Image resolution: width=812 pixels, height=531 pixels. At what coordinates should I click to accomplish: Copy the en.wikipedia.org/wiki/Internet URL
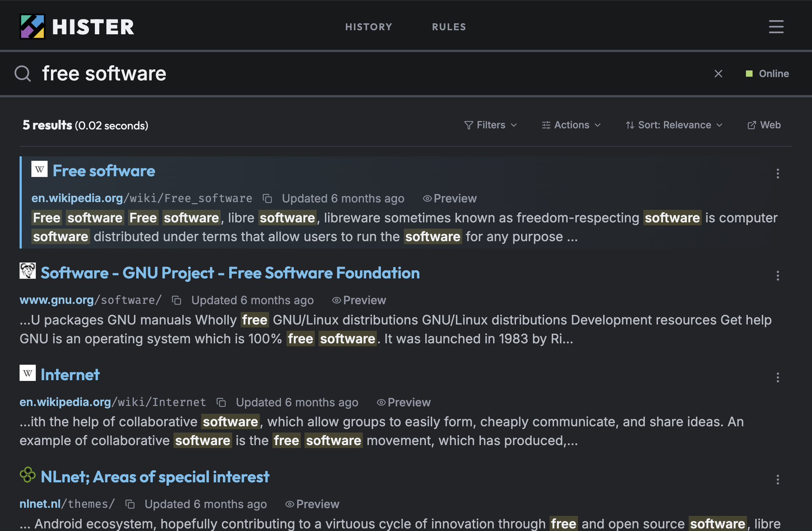pos(221,402)
